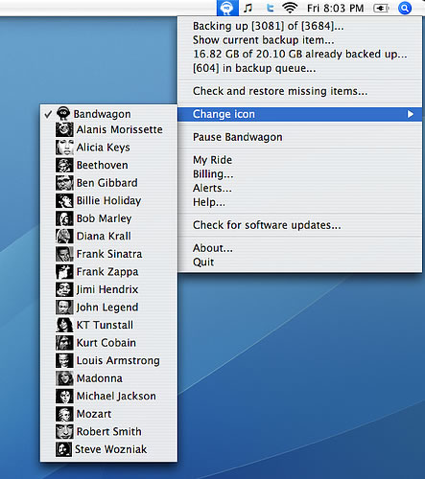The height and width of the screenshot is (479, 425).
Task: Click the checkmark beside Bandwagon
Action: coord(48,114)
